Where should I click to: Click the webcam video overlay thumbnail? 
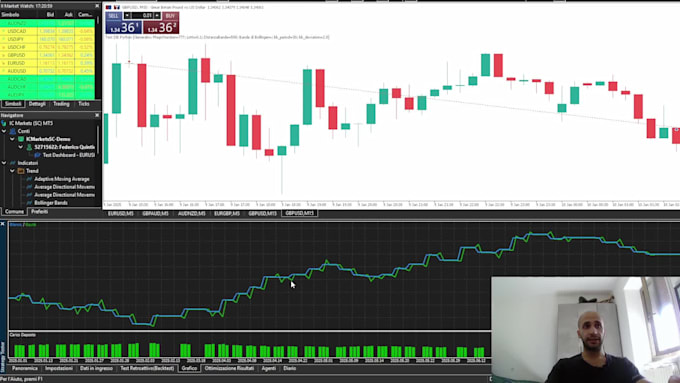click(585, 330)
